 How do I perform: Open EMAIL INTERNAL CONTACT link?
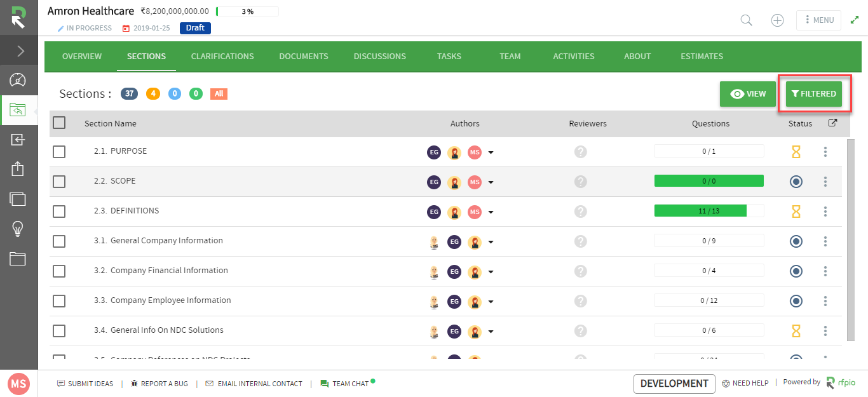(x=254, y=384)
